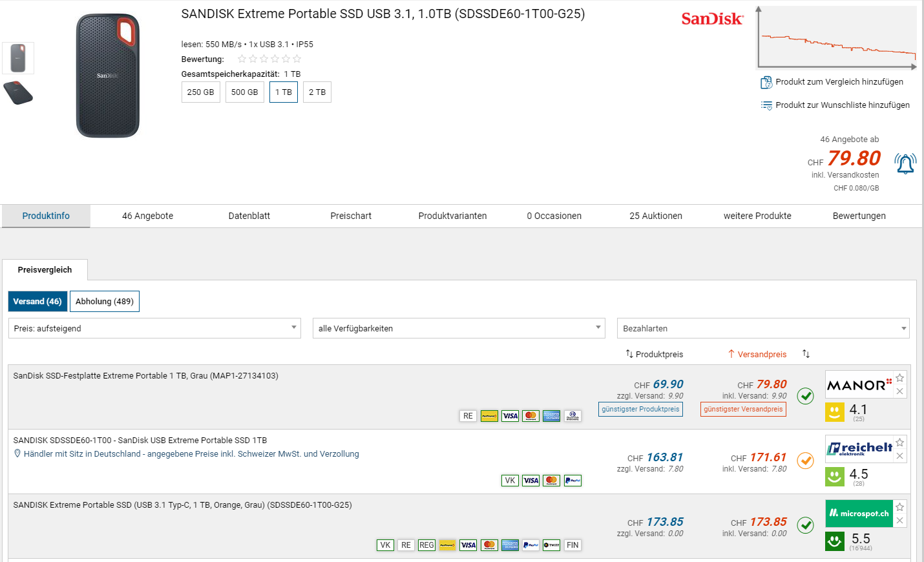Click the price alert bell icon
The width and height of the screenshot is (924, 562).
click(x=905, y=164)
